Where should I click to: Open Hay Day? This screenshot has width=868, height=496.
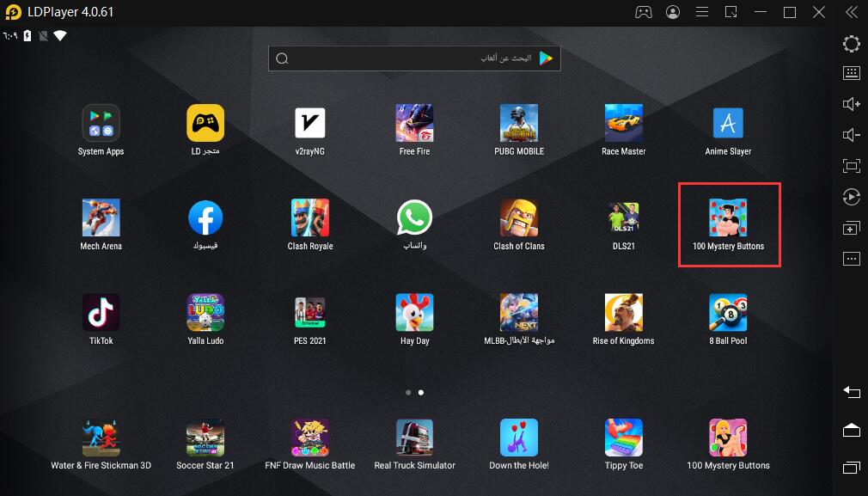click(414, 312)
